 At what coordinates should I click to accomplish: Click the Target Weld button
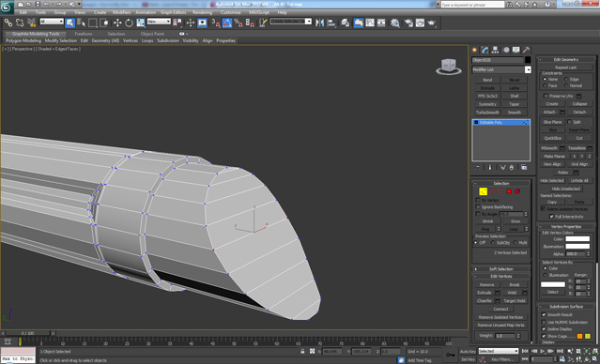pyautogui.click(x=515, y=301)
